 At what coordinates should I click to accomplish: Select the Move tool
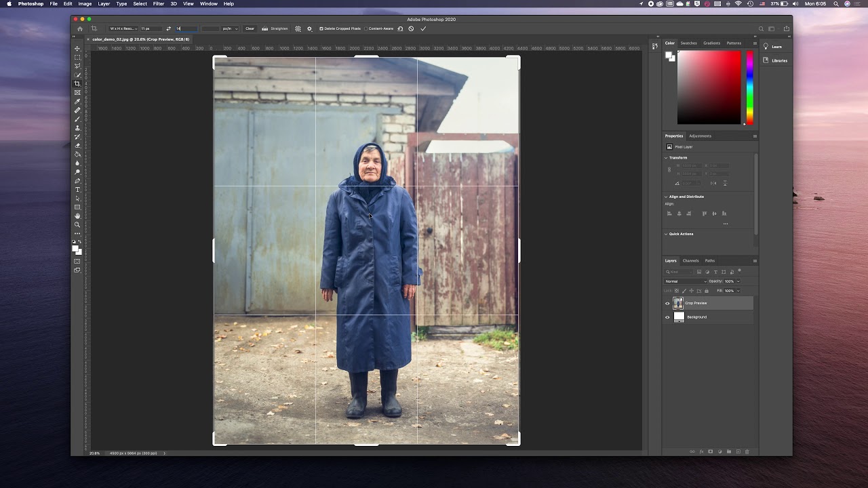[77, 48]
